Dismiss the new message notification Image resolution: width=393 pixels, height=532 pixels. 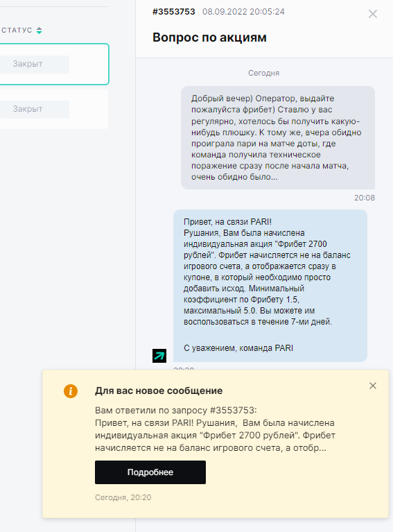pos(373,386)
